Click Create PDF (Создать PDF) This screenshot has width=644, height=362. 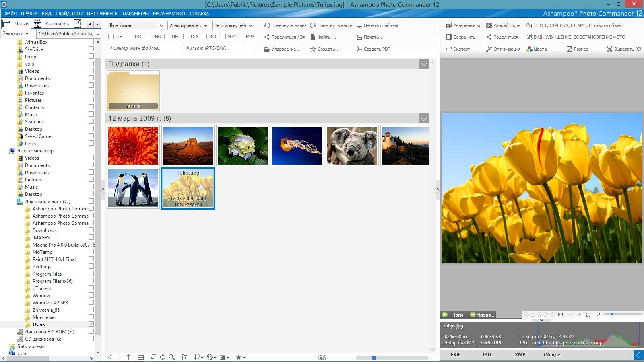373,49
